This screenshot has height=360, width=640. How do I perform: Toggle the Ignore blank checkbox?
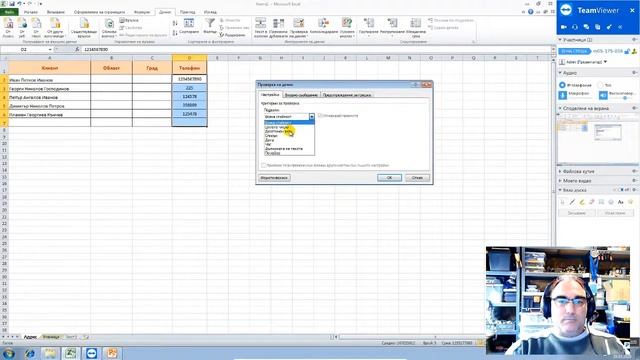coord(320,116)
